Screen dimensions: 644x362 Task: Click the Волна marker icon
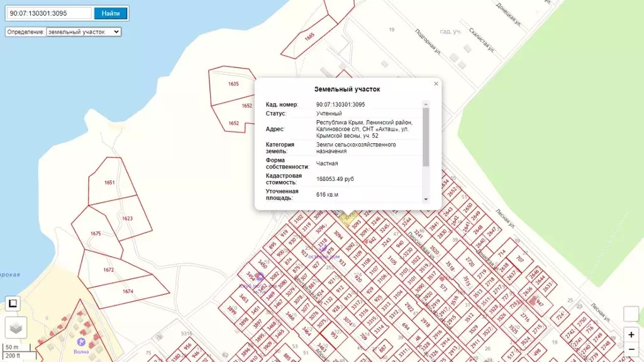click(x=81, y=341)
